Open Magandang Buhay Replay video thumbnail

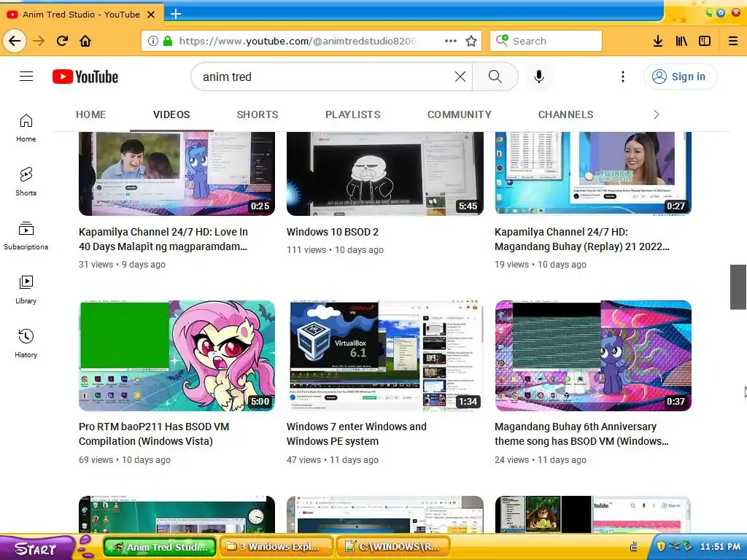(x=592, y=174)
